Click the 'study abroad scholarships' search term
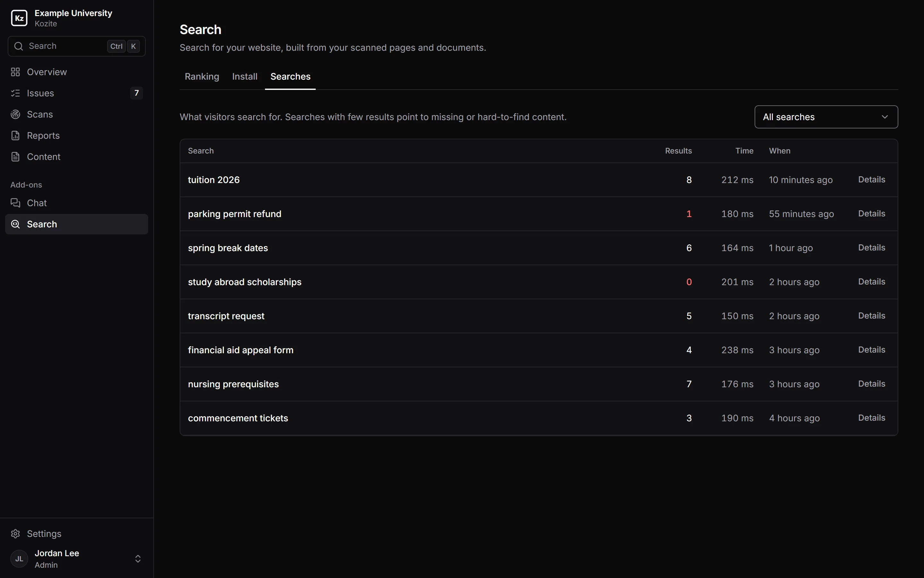Viewport: 924px width, 578px height. pos(245,282)
